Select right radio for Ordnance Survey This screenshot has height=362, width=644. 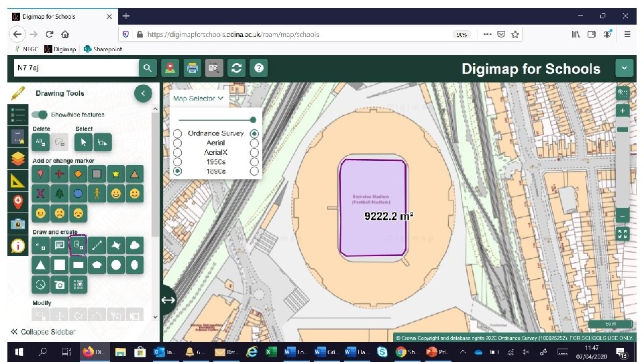pyautogui.click(x=254, y=133)
